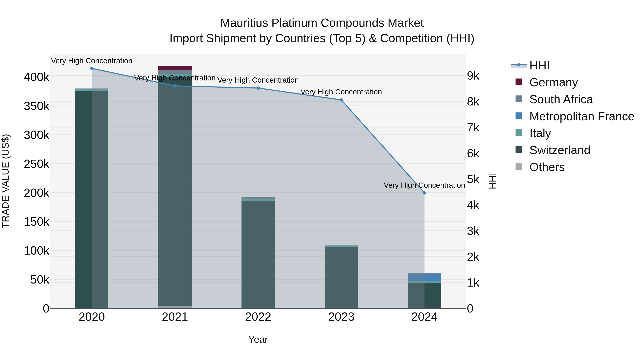This screenshot has height=362, width=644.
Task: Toggle Others legend entry
Action: 540,167
